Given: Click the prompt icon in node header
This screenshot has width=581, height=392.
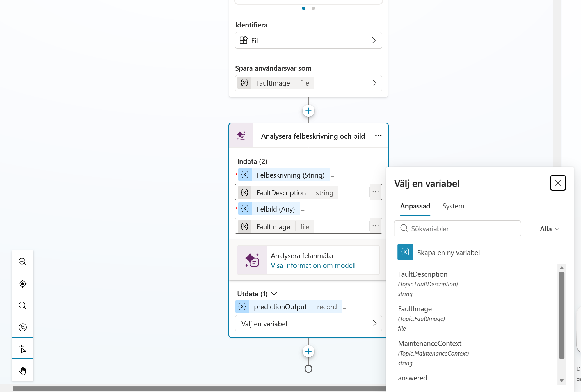Looking at the screenshot, I should (x=241, y=136).
